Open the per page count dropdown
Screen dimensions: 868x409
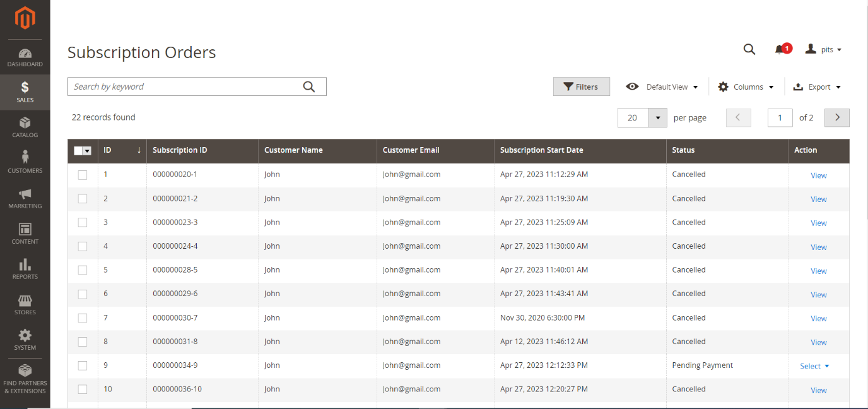coord(658,118)
